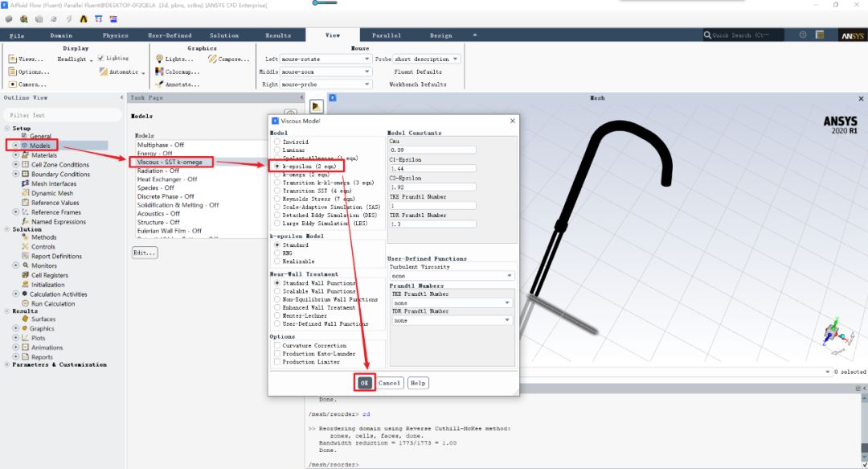Viewport: 868px width, 469px height.
Task: Switch to the Physics ribbon tab
Action: (x=115, y=35)
